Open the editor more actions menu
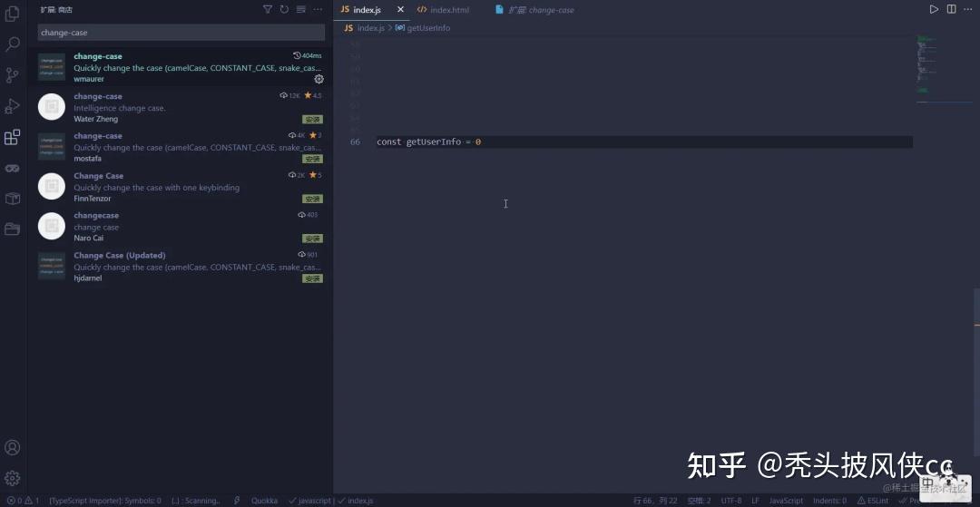Viewport: 980px width, 507px height. pos(968,9)
